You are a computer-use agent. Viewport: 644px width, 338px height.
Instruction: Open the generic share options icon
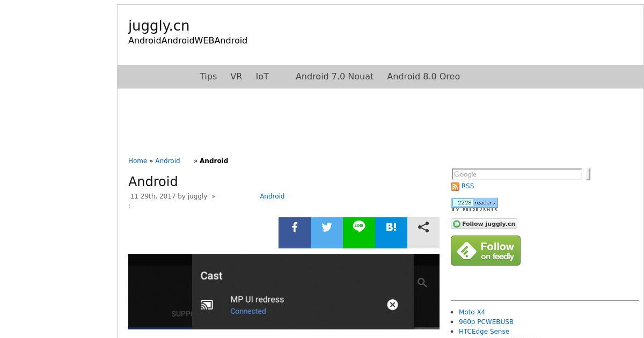(x=423, y=233)
